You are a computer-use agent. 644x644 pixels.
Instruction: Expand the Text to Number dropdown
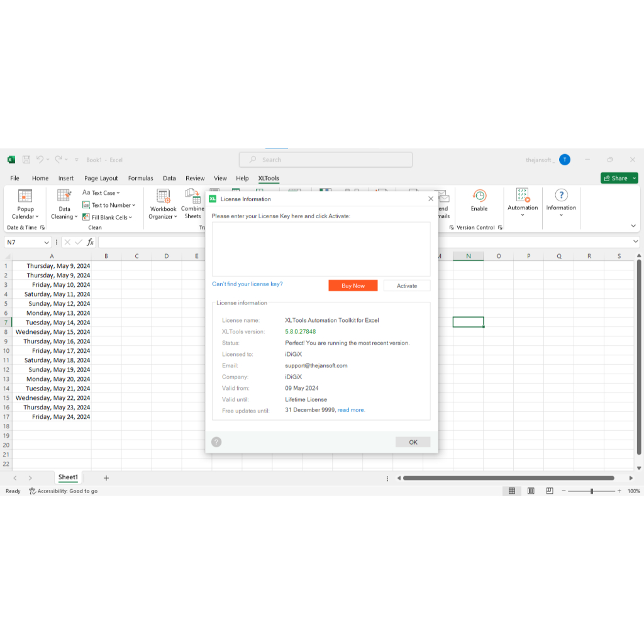(133, 205)
